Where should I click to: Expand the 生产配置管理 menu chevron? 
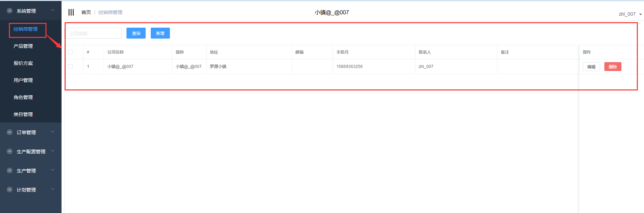click(53, 151)
